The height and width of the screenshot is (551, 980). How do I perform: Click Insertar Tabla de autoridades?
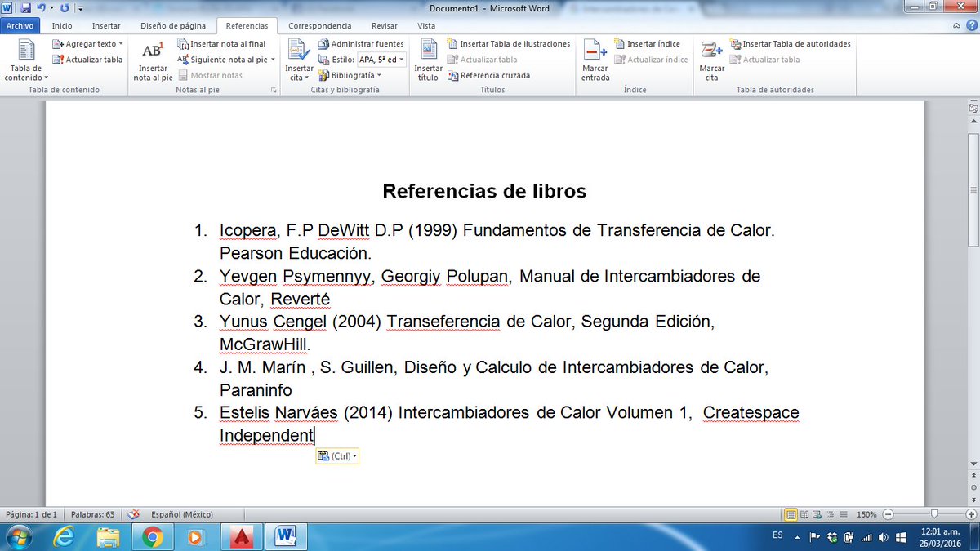tap(791, 44)
